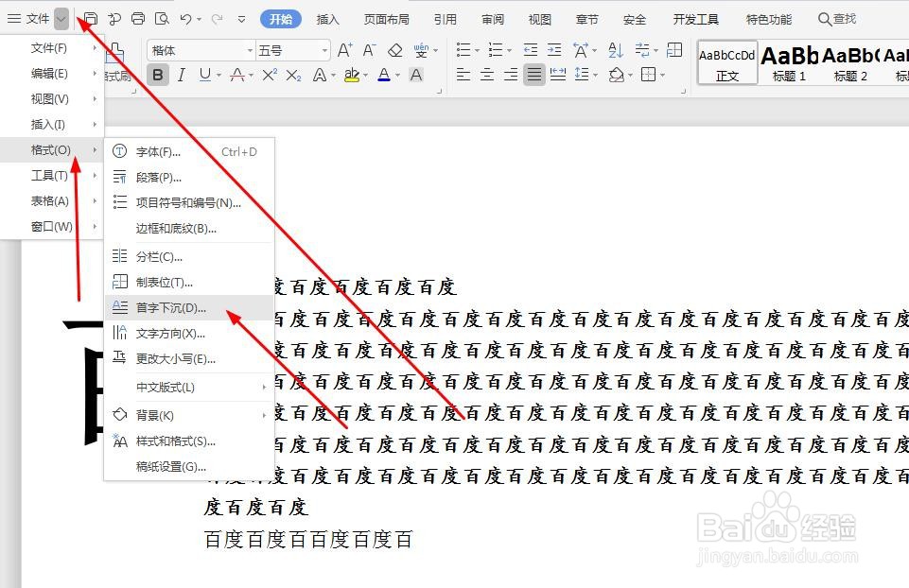
Task: Increase paragraph indent icon
Action: click(554, 50)
